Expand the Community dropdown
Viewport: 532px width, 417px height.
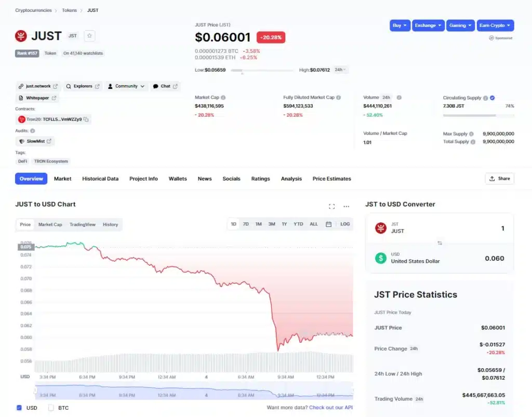coord(126,86)
